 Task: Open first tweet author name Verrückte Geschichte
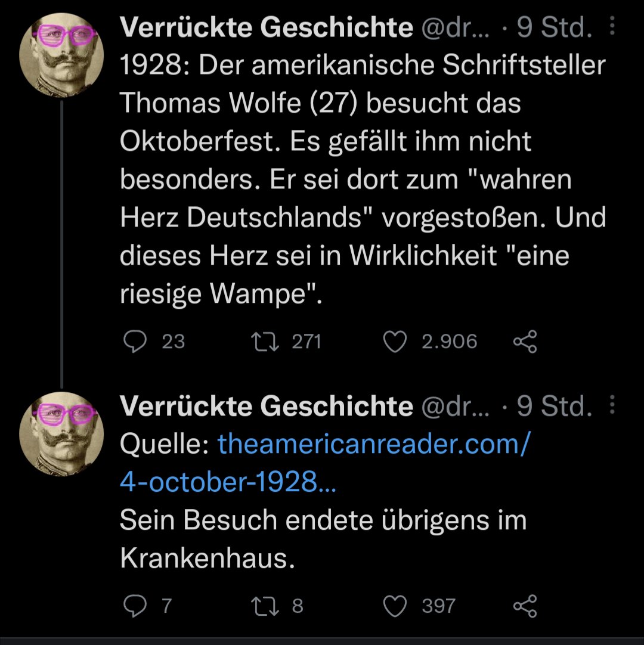(x=266, y=28)
